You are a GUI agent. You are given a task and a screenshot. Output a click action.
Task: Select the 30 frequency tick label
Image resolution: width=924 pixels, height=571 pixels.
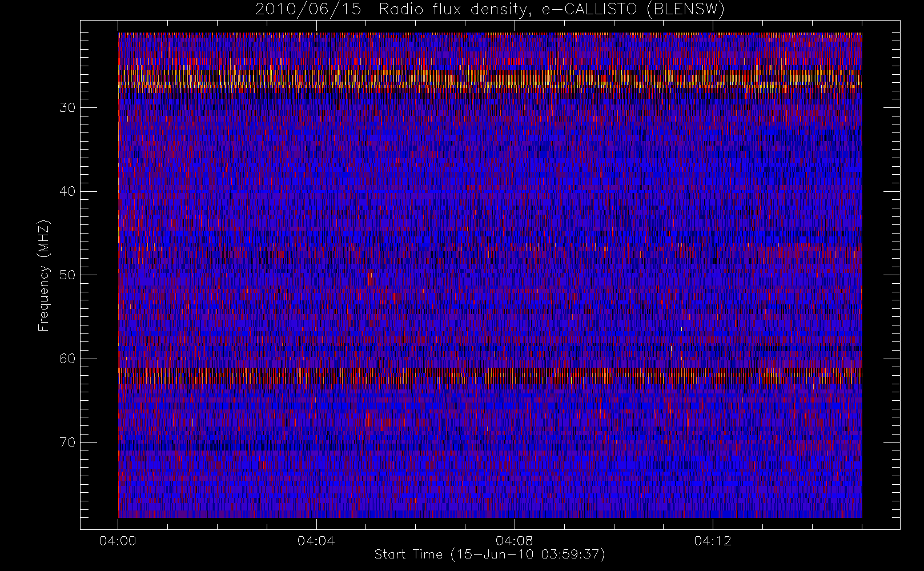point(67,108)
